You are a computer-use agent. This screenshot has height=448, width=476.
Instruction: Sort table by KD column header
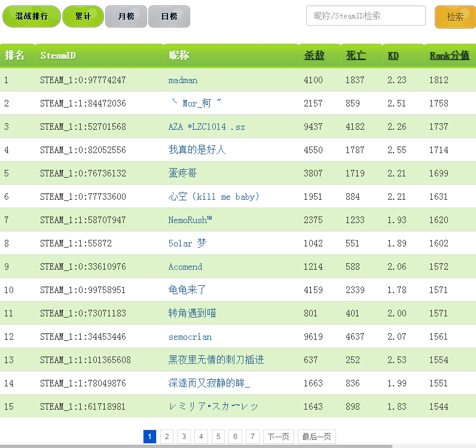[x=393, y=56]
